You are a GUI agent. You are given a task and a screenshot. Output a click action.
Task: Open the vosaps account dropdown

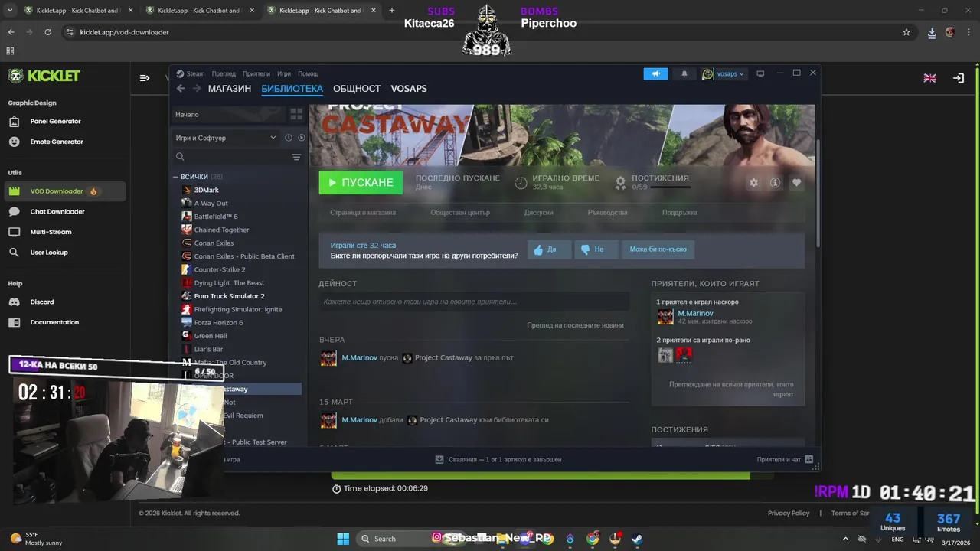click(724, 73)
